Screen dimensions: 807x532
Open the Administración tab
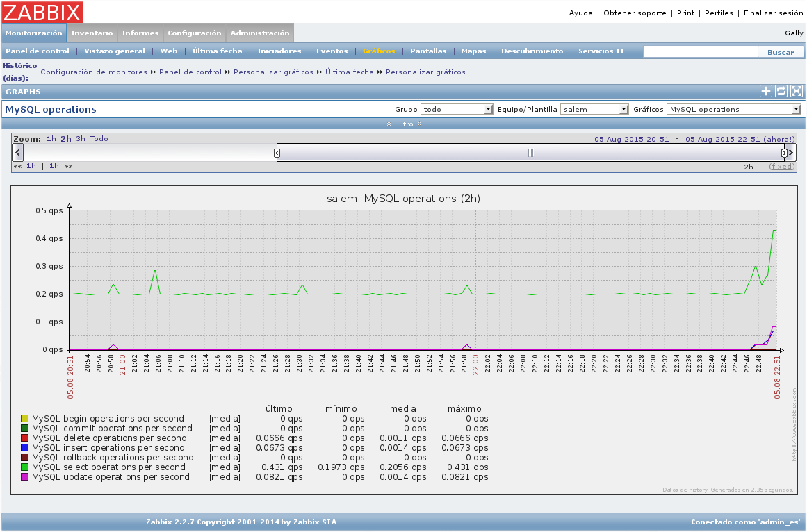pos(260,33)
